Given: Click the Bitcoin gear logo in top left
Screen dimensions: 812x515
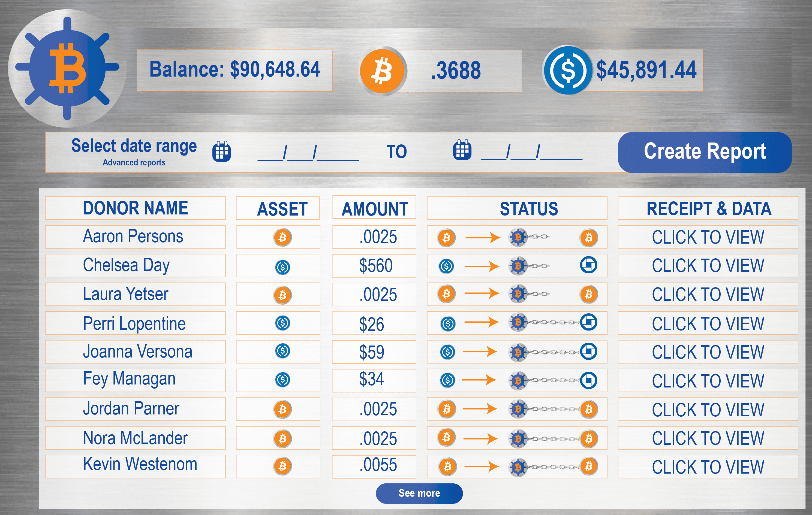Looking at the screenshot, I should [x=67, y=67].
